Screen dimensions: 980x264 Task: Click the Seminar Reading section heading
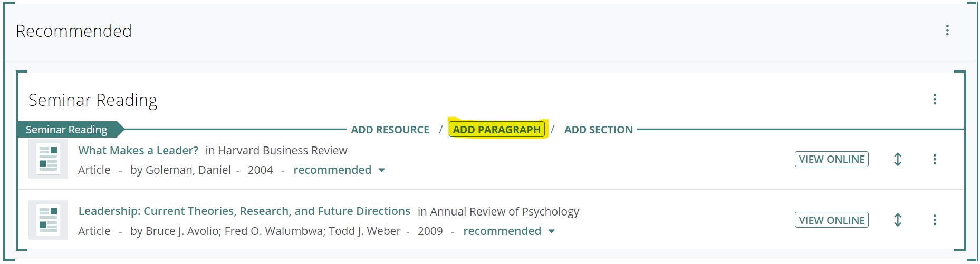(93, 100)
